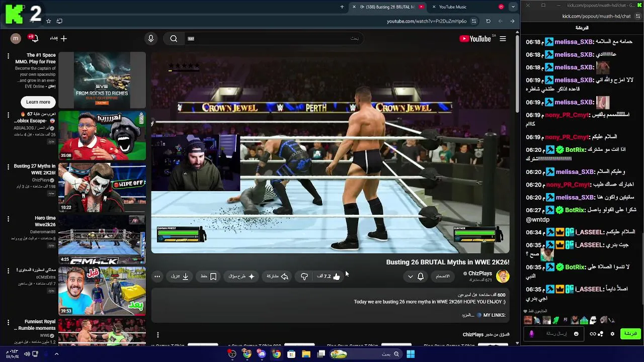Open the Kick chat emoji picker
The image size is (644, 362).
point(576,334)
